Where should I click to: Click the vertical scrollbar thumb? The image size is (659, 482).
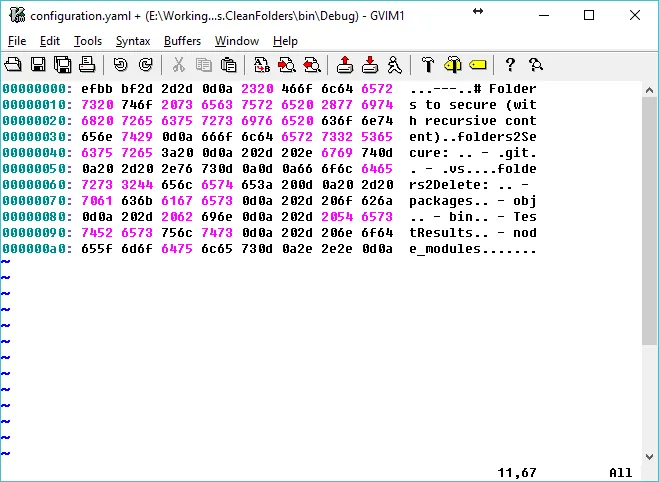coord(649,221)
